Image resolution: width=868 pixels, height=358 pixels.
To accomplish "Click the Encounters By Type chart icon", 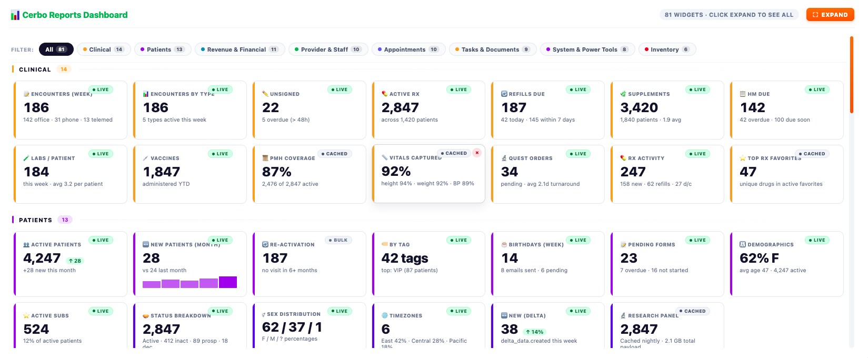I will 146,94.
